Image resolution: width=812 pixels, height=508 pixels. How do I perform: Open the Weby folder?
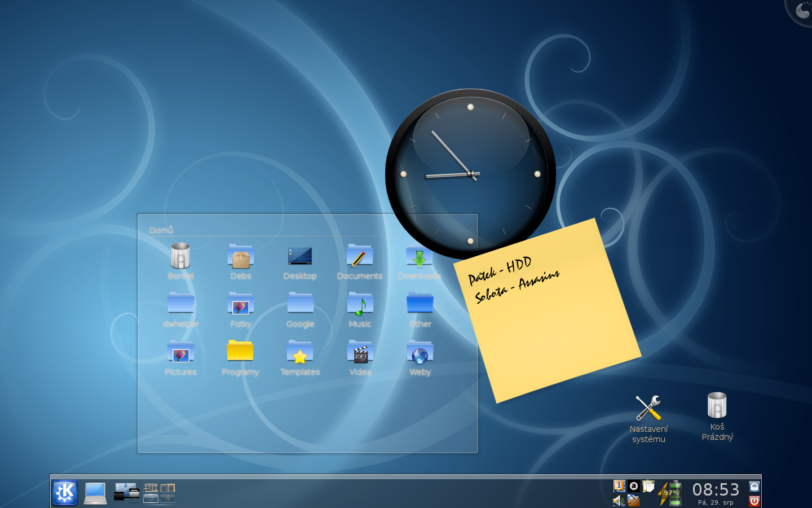point(420,357)
